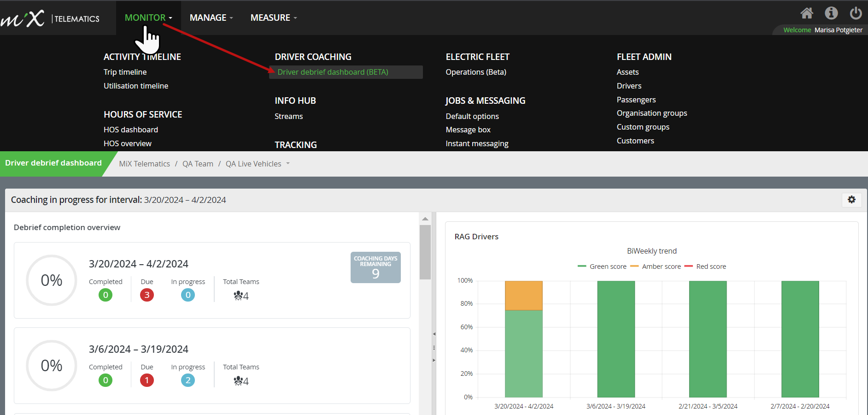The image size is (868, 415).
Task: Click the MiX Telematics logo
Action: 50,18
